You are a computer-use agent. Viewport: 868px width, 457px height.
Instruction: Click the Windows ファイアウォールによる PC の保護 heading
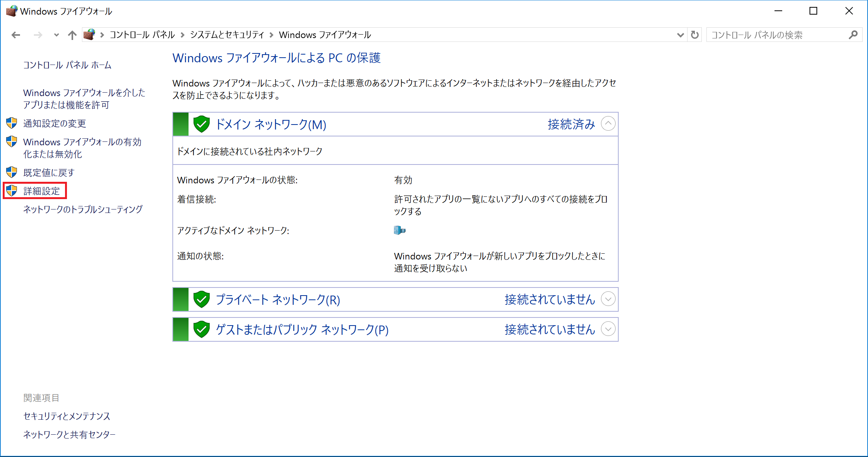(x=277, y=58)
